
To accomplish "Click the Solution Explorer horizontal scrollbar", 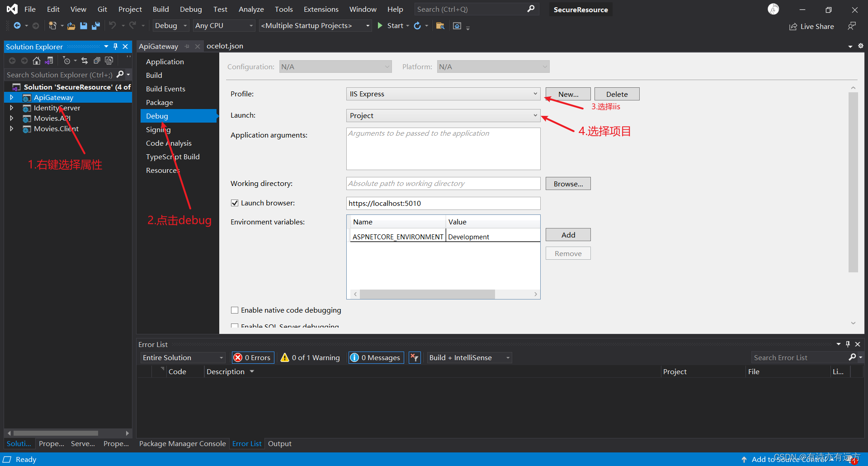I will pos(55,433).
